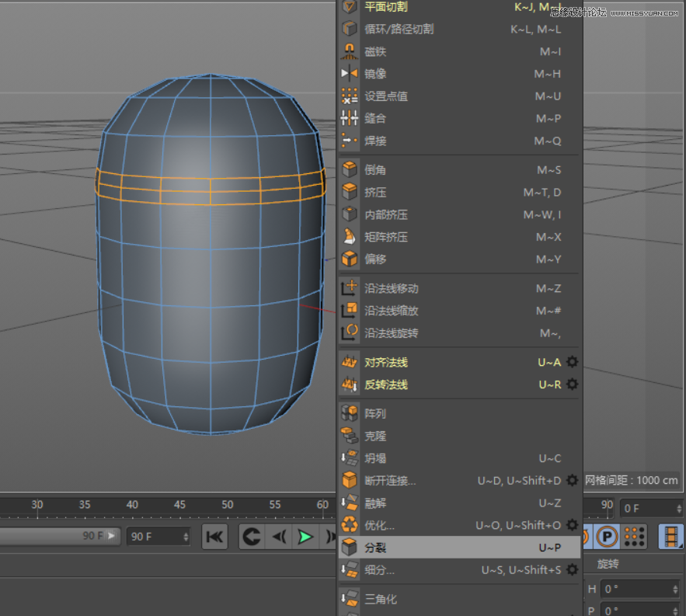The width and height of the screenshot is (686, 616).
Task: Click the Weld (焊接) tool icon
Action: pyautogui.click(x=350, y=141)
